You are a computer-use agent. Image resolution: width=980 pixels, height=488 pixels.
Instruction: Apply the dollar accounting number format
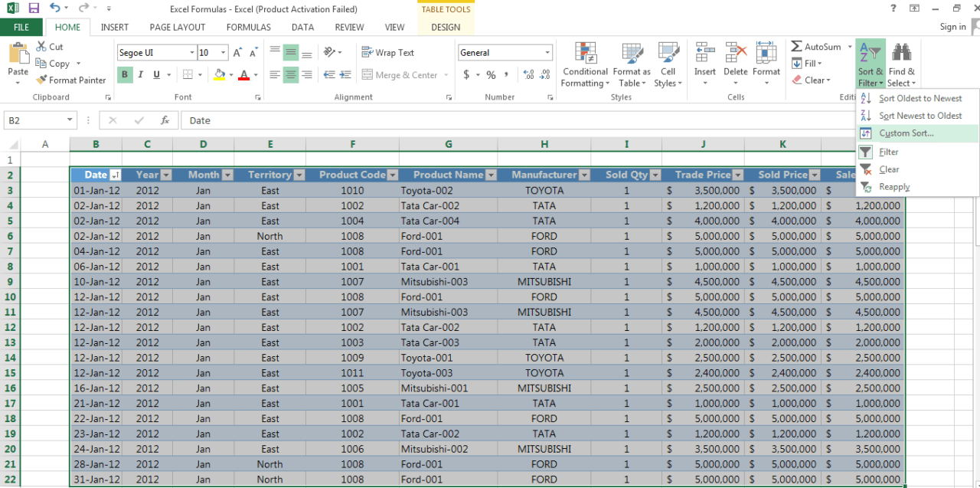click(x=466, y=75)
